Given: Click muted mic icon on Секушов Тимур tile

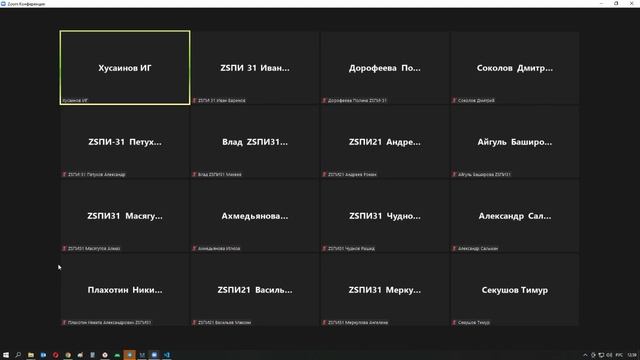Looking at the screenshot, I should coord(454,322).
